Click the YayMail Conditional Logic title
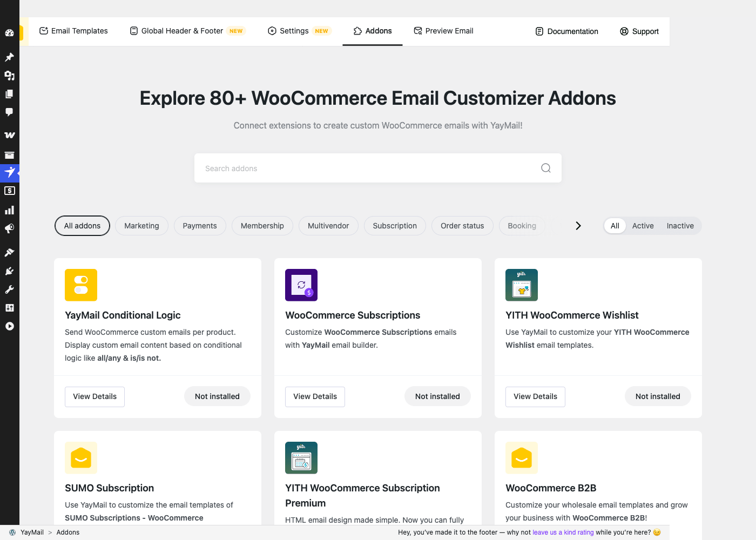The width and height of the screenshot is (756, 540). point(123,315)
